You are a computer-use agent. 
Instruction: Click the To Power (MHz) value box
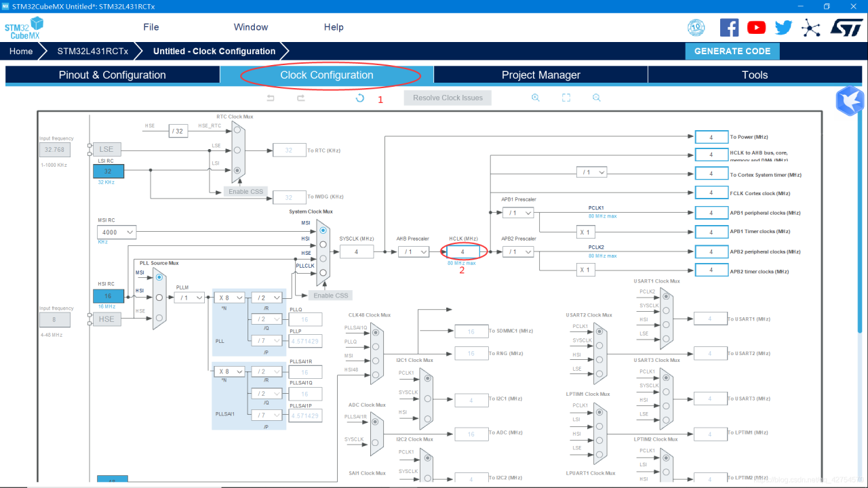[711, 137]
